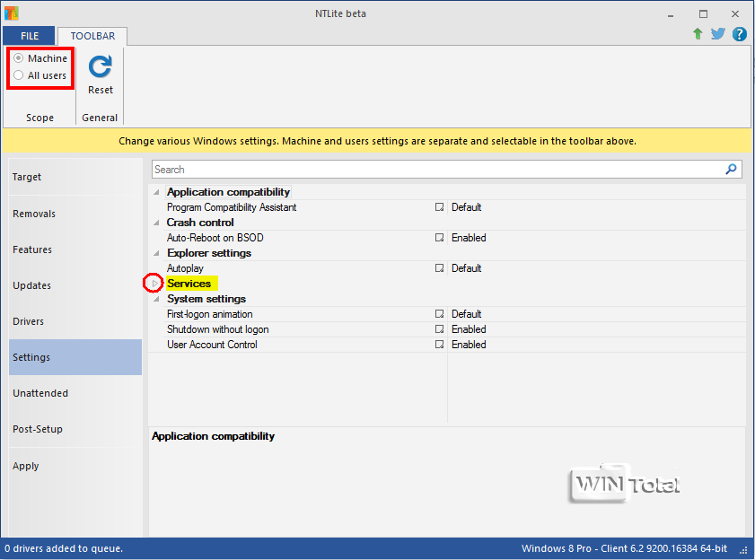Viewport: 755px width, 560px height.
Task: Click the Crash control group header
Action: tap(200, 223)
